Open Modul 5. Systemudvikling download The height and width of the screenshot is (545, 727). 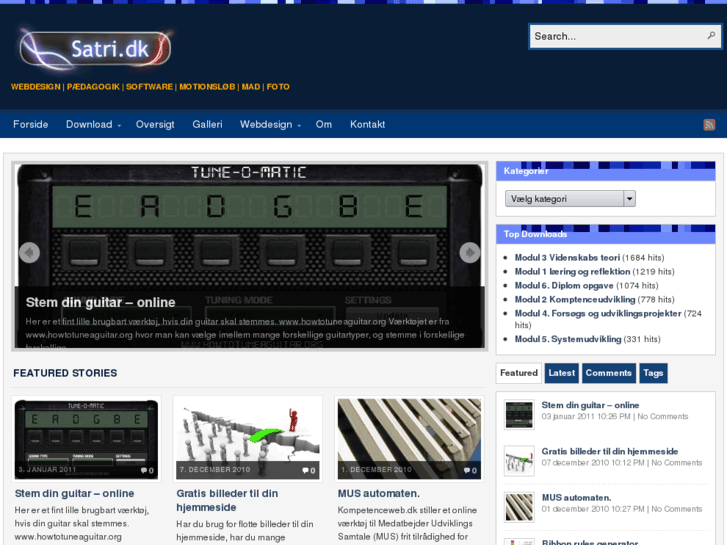pyautogui.click(x=568, y=339)
